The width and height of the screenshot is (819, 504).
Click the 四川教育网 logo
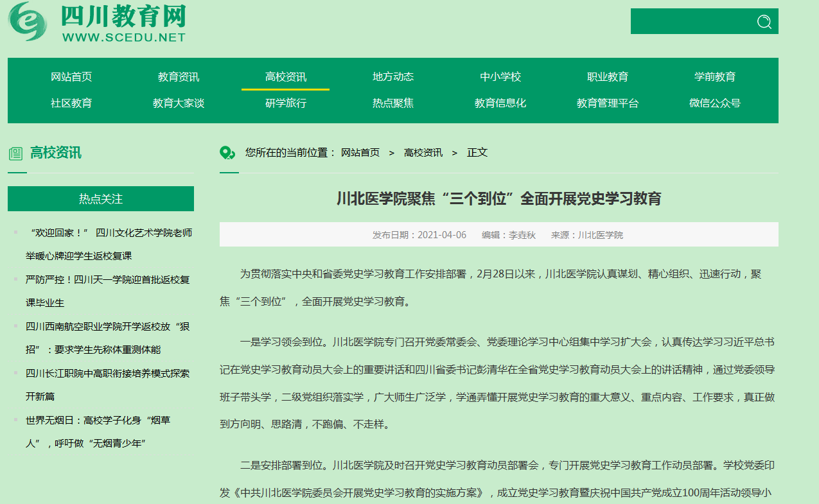(x=98, y=22)
